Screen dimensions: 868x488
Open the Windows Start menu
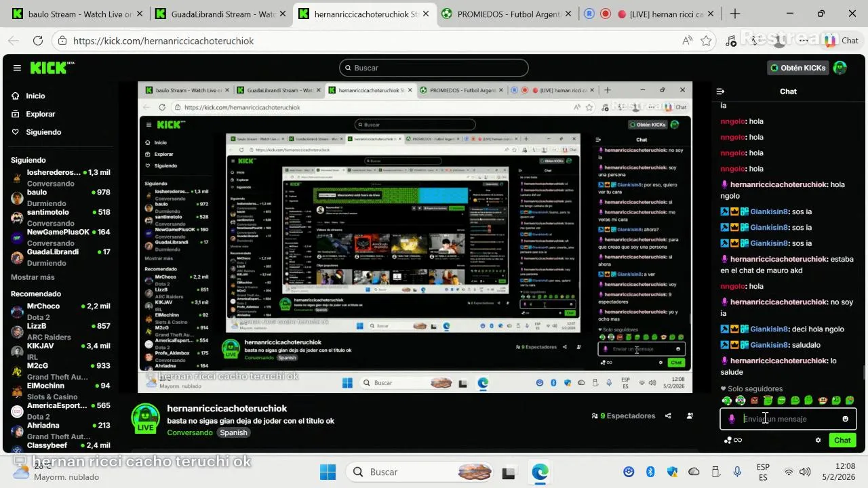click(328, 472)
